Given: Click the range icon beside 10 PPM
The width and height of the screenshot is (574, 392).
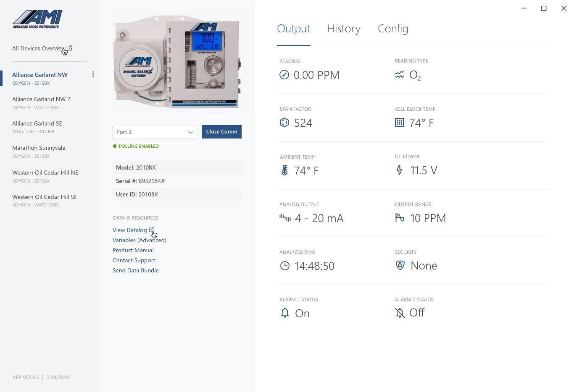Looking at the screenshot, I should (x=400, y=217).
